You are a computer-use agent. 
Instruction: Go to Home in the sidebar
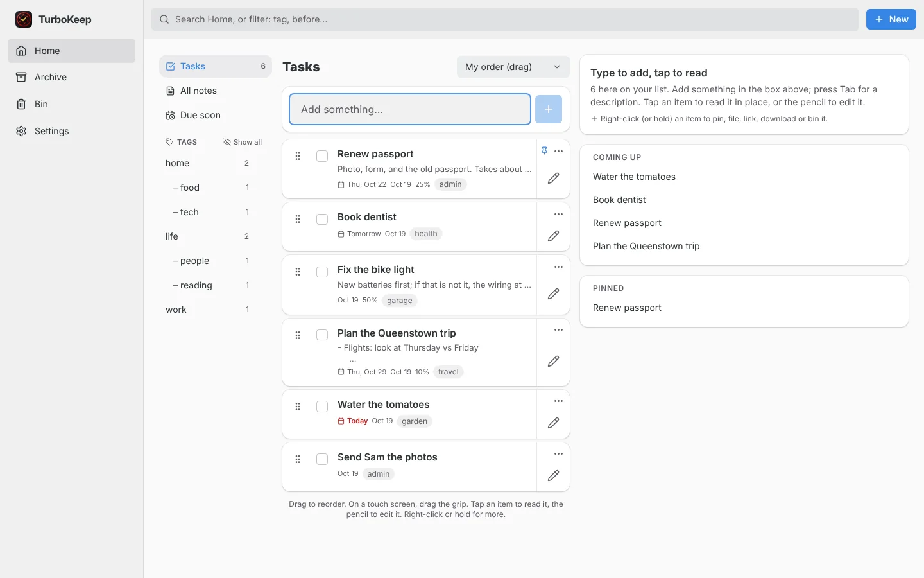[71, 51]
